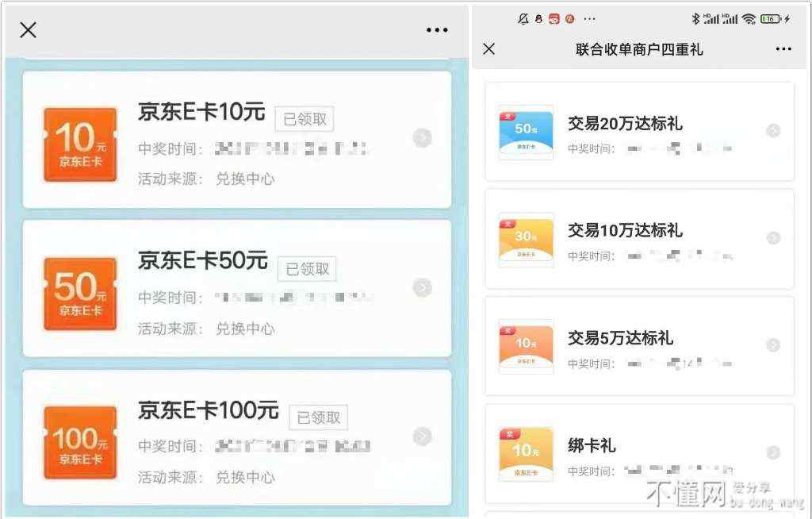The width and height of the screenshot is (812, 519).
Task: Click 中奖时间 label on 京东E卡10元 card
Action: (x=170, y=149)
